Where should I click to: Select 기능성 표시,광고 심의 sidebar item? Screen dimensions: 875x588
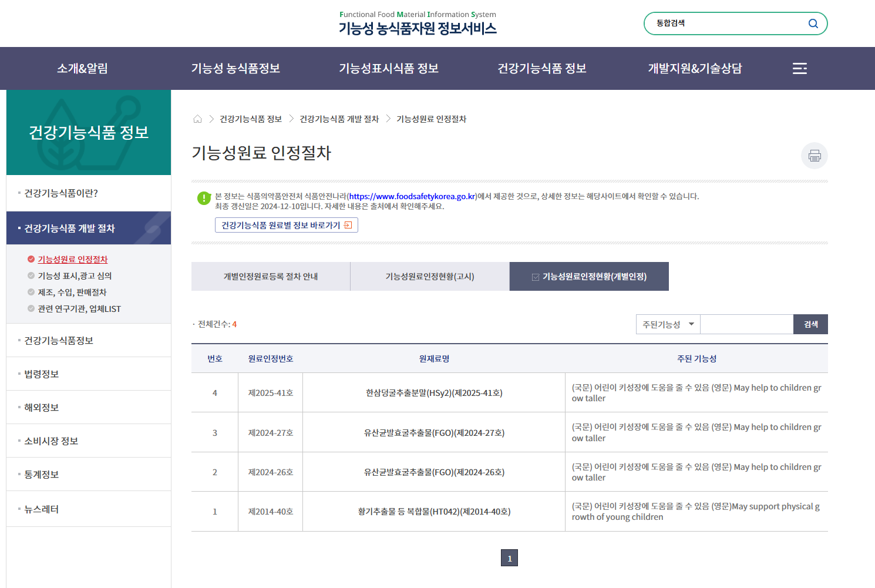point(75,276)
